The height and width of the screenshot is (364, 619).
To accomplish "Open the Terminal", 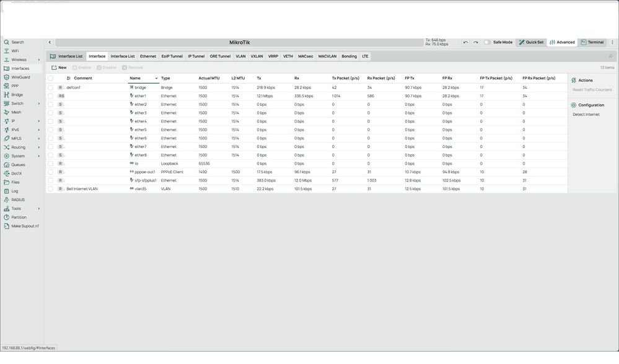I will pos(592,43).
